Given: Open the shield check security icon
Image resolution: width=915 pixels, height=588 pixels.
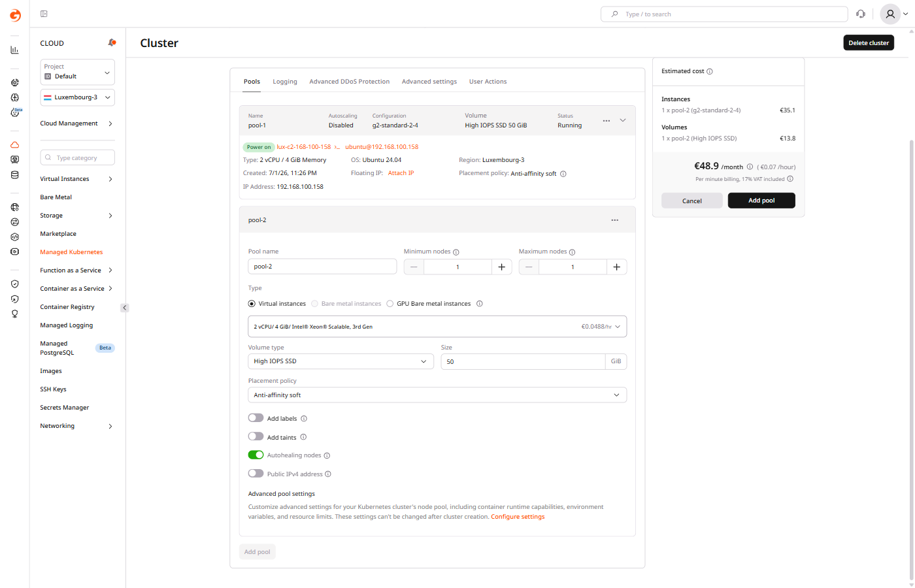Looking at the screenshot, I should [x=14, y=284].
